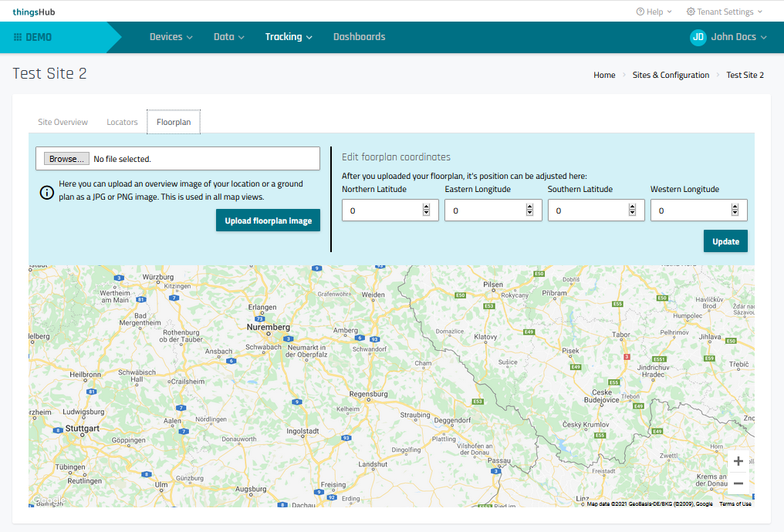Click Sites & Configuration breadcrumb link
This screenshot has width=784, height=532.
[x=671, y=75]
